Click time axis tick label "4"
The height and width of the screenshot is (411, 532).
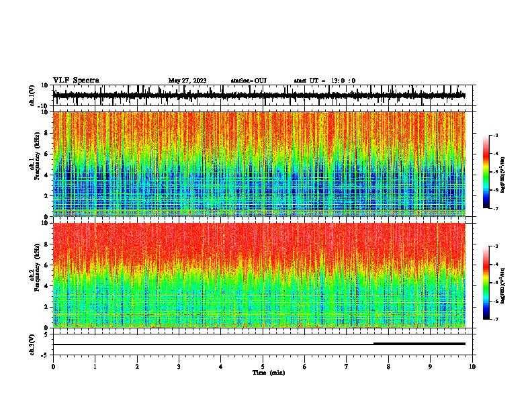pos(221,367)
